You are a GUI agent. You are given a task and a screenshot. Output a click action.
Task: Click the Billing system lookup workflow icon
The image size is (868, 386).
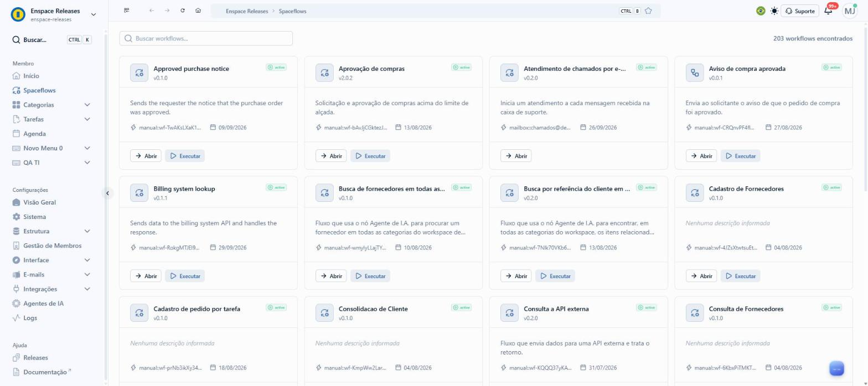(x=139, y=192)
